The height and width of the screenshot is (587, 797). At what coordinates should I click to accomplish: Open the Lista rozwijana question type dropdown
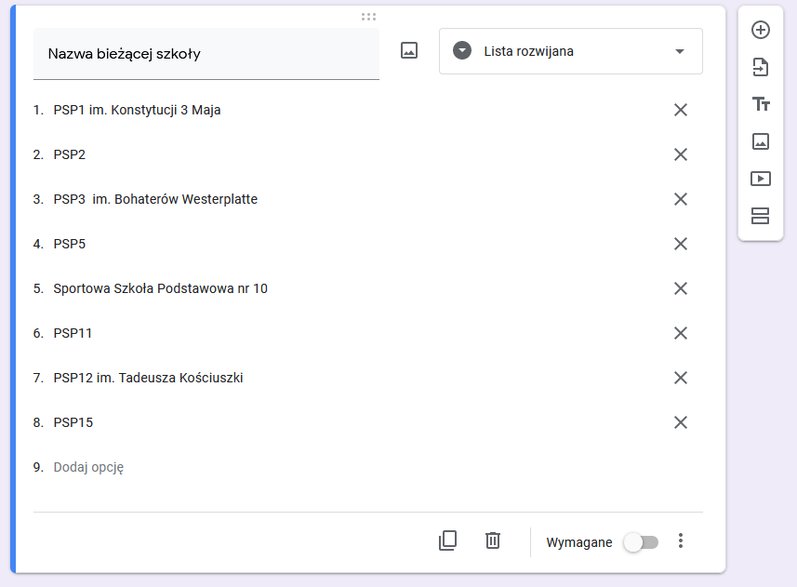click(571, 51)
